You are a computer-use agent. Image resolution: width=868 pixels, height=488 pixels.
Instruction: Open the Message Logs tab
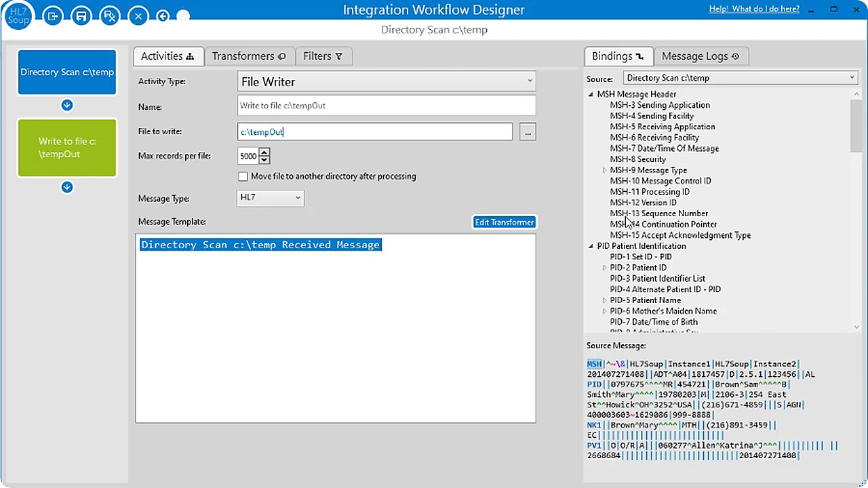pyautogui.click(x=701, y=56)
